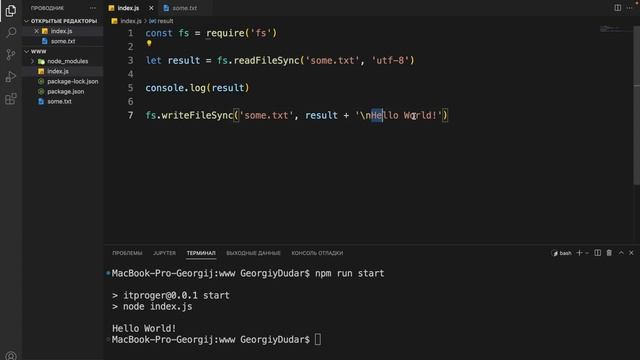The height and width of the screenshot is (360, 640).
Task: Focus the terminal prompt input cursor
Action: coord(318,340)
